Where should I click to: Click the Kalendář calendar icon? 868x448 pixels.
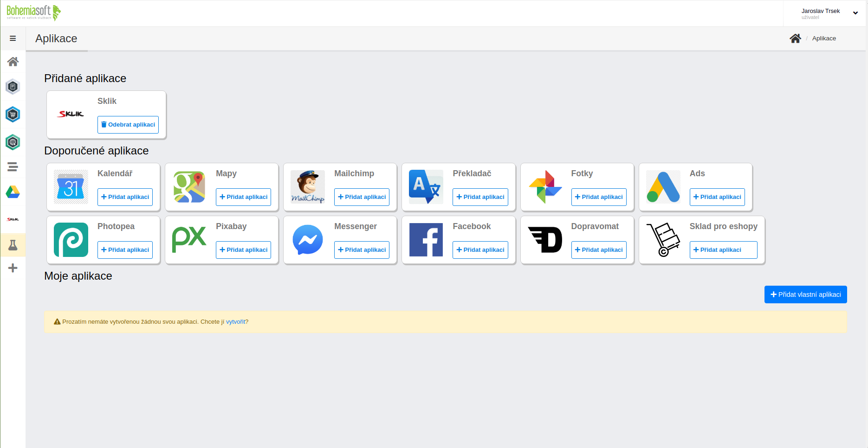tap(71, 187)
